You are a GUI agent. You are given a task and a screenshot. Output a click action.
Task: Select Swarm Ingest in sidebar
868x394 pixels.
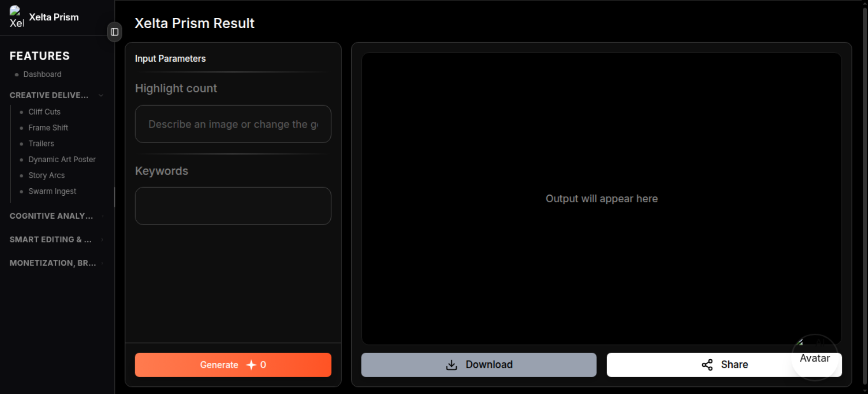[x=52, y=191]
